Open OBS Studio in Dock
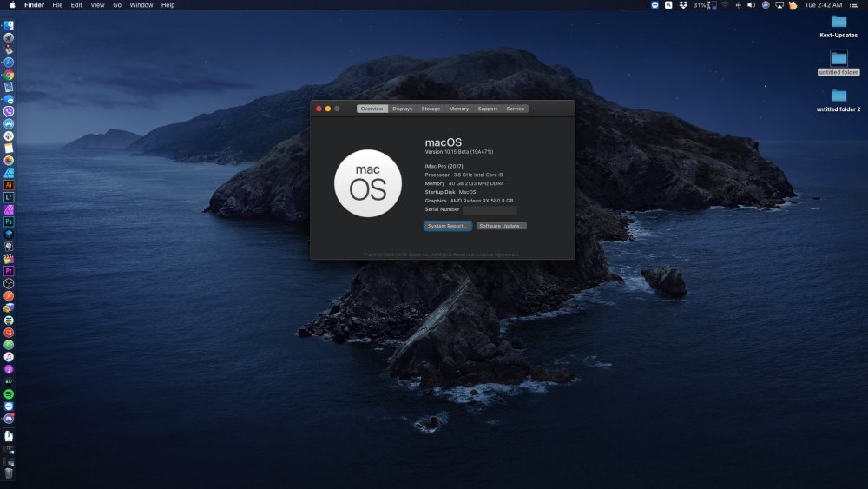The height and width of the screenshot is (489, 868). coord(9,283)
